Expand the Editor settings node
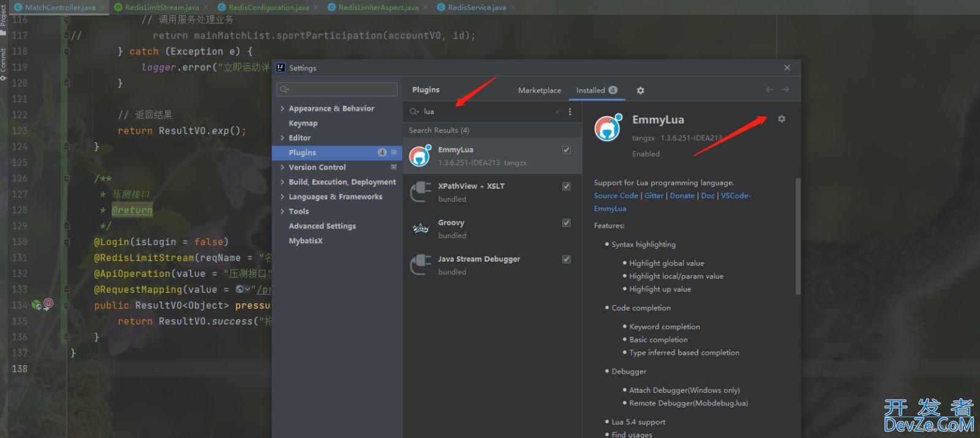 click(x=282, y=138)
